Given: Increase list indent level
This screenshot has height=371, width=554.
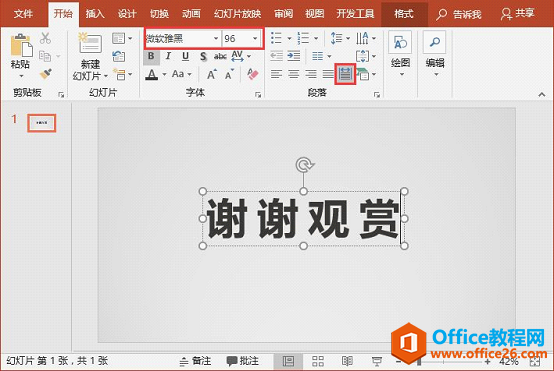Looking at the screenshot, I should 294,56.
